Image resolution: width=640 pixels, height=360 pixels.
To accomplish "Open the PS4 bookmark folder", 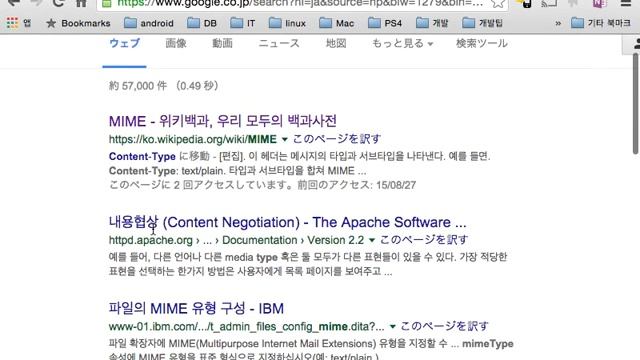I will [x=385, y=23].
